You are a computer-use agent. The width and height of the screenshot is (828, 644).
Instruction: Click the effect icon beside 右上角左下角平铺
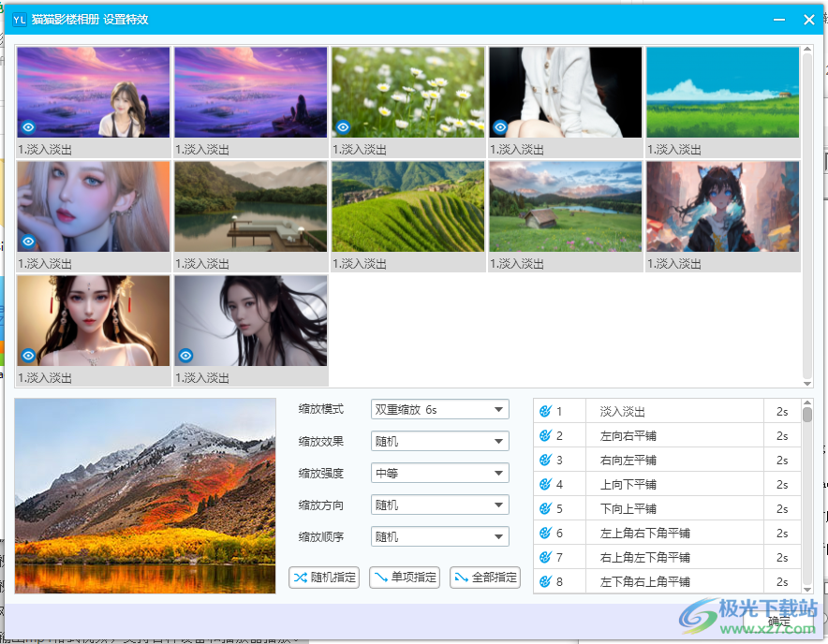(x=545, y=557)
